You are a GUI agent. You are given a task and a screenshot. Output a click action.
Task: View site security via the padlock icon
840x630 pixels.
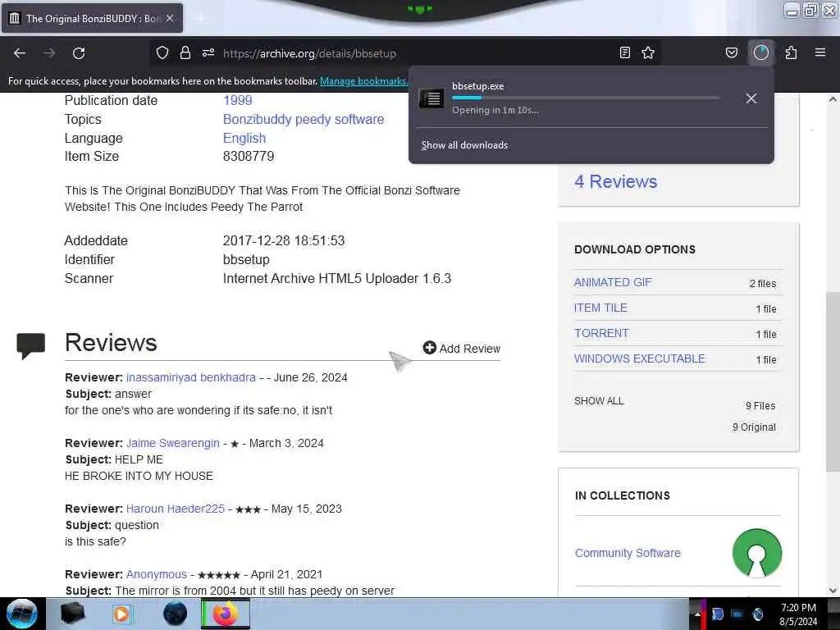coord(185,52)
